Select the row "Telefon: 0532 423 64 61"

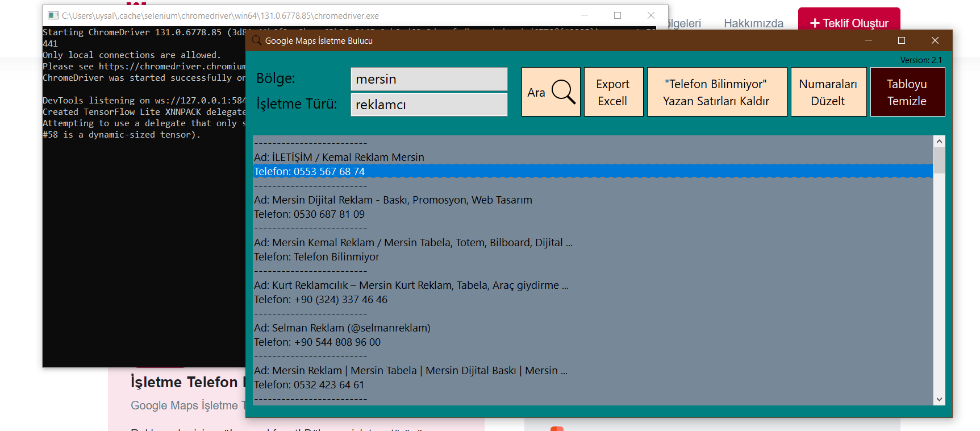pyautogui.click(x=593, y=384)
